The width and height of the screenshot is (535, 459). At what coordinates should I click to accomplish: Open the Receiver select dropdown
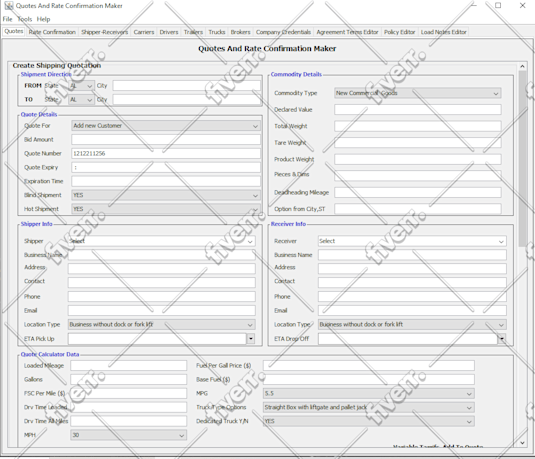[412, 241]
